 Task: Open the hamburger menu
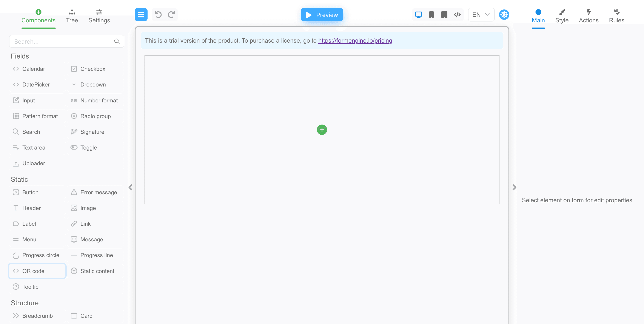point(141,14)
